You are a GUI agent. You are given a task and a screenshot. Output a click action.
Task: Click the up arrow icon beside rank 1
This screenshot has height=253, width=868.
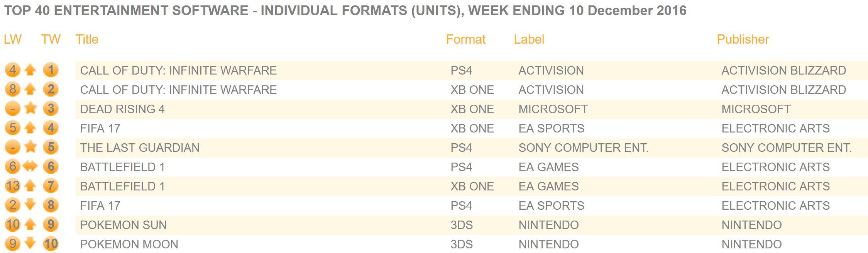click(x=30, y=70)
